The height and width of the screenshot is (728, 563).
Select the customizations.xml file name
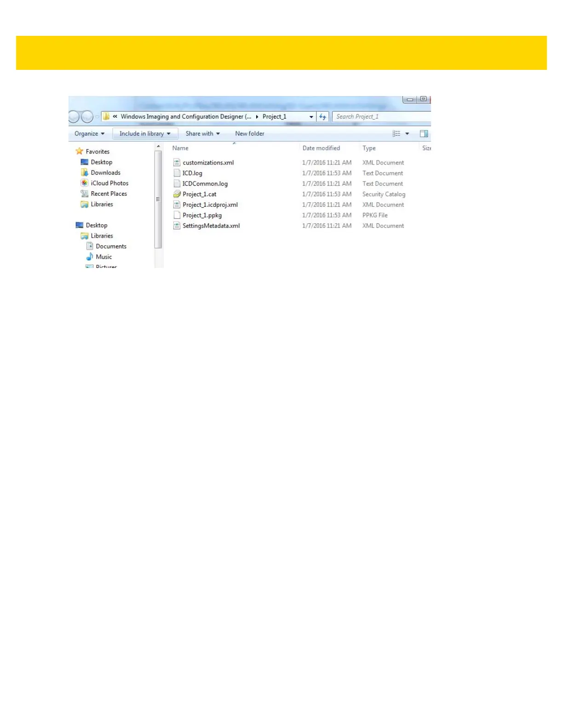point(208,163)
